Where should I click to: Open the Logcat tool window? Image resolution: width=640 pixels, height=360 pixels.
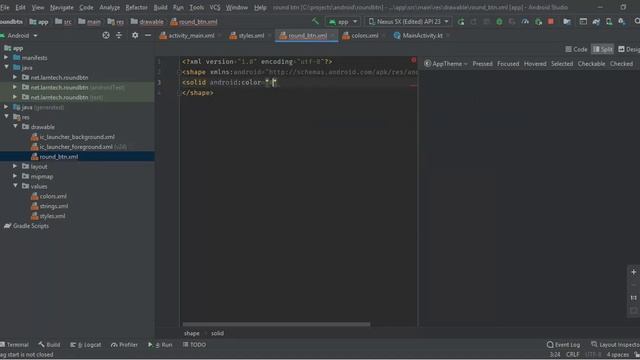pyautogui.click(x=85, y=345)
